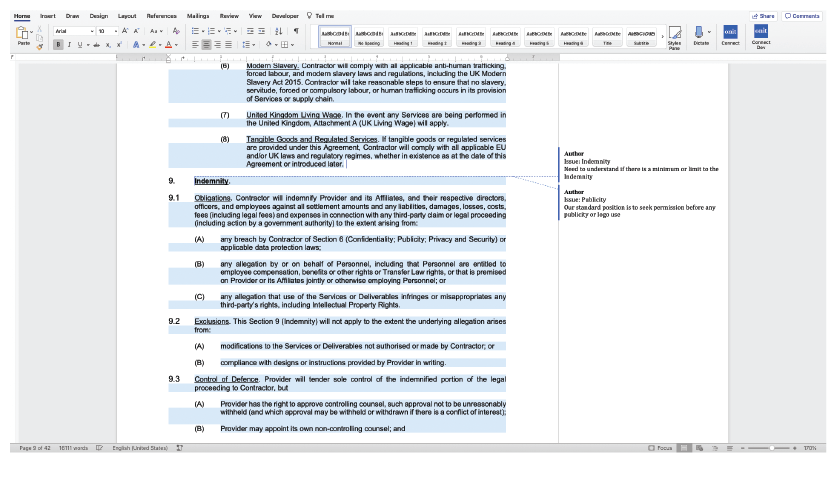Decrease font size with shrink icon
The image size is (840, 500).
click(136, 31)
